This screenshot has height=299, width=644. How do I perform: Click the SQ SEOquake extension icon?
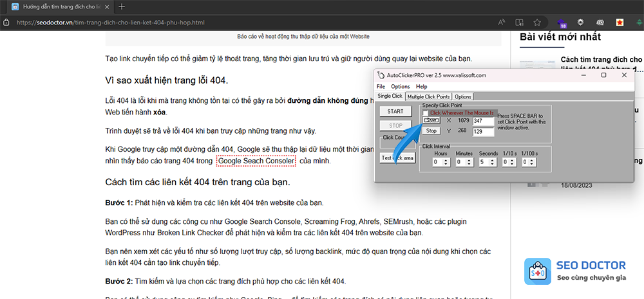600,23
